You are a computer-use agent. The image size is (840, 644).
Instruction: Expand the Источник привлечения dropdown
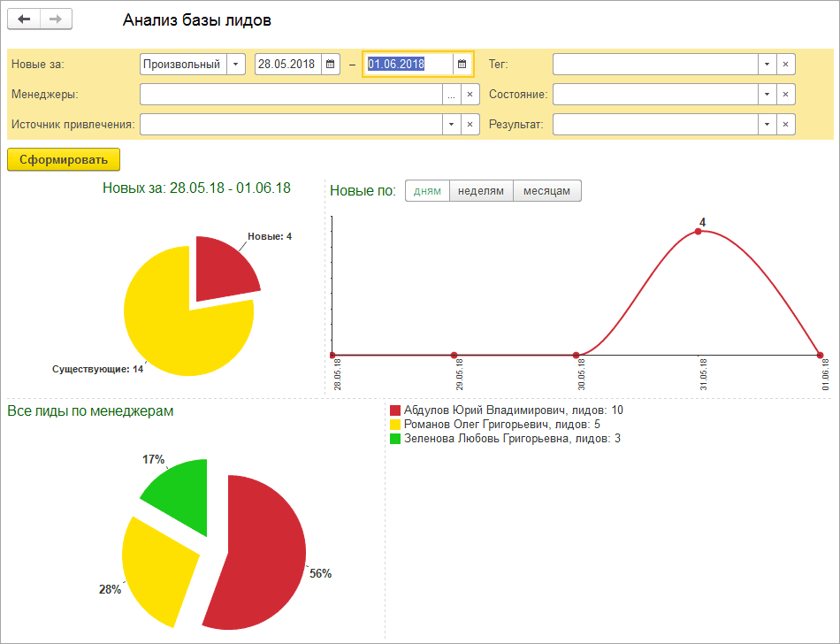(452, 125)
